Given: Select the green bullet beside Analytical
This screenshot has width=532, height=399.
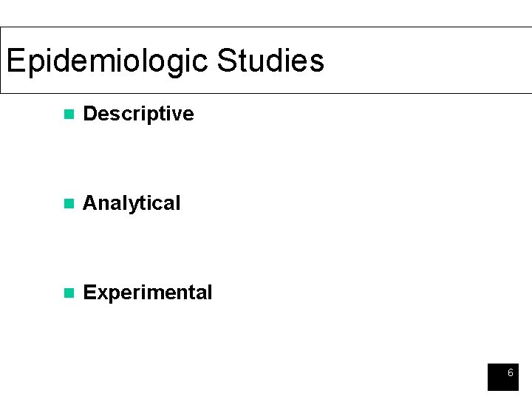Looking at the screenshot, I should click(x=69, y=204).
